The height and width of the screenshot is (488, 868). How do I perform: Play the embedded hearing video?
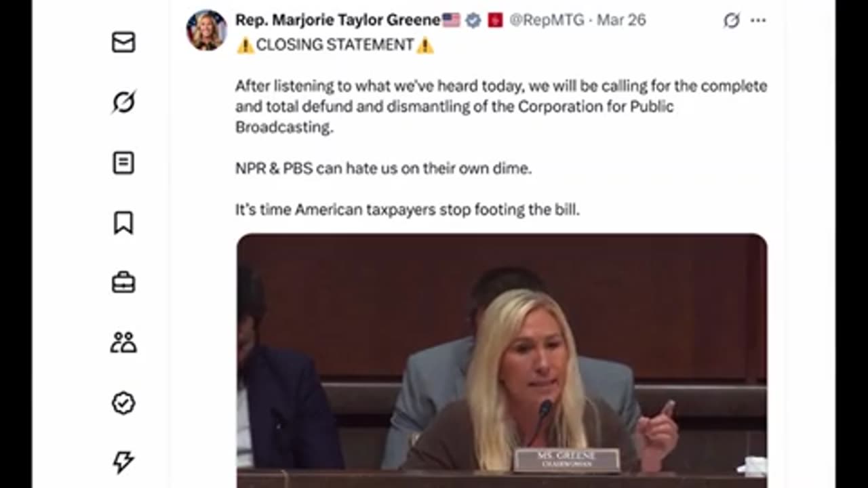click(x=502, y=359)
